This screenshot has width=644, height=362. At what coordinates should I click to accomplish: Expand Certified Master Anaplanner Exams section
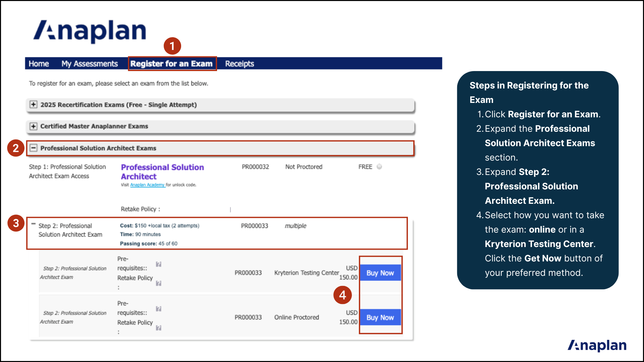[33, 126]
